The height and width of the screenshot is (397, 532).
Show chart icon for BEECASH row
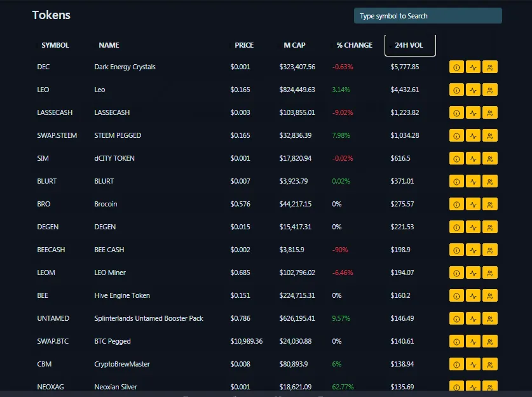473,250
